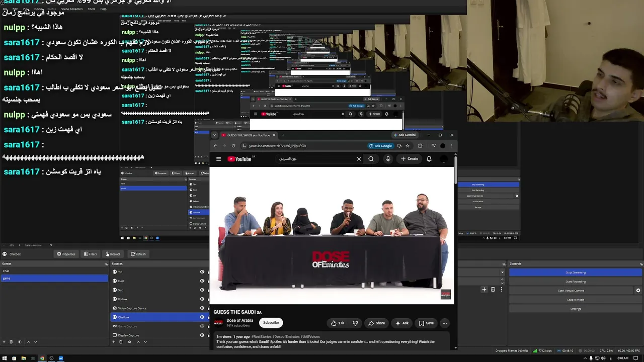This screenshot has height=362, width=644.
Task: Move scene down with arrow icon
Action: click(x=35, y=342)
